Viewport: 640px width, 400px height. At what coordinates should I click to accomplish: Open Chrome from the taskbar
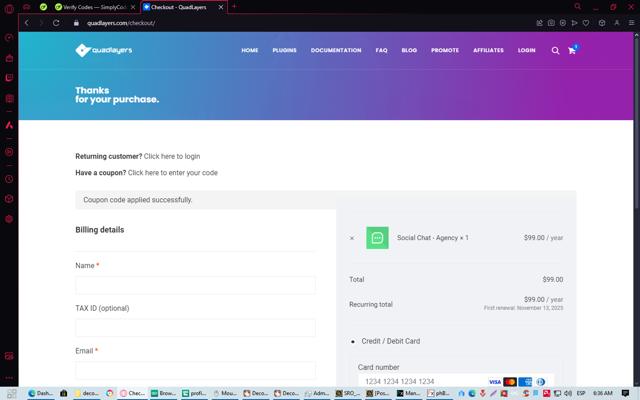pyautogui.click(x=109, y=393)
